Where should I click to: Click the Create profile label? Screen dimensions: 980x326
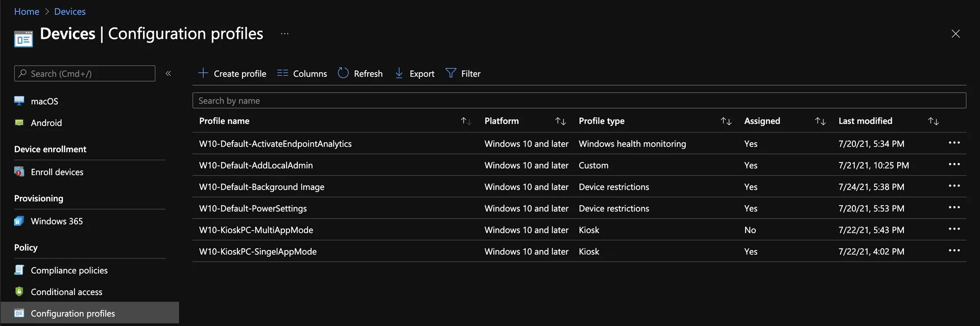point(240,74)
